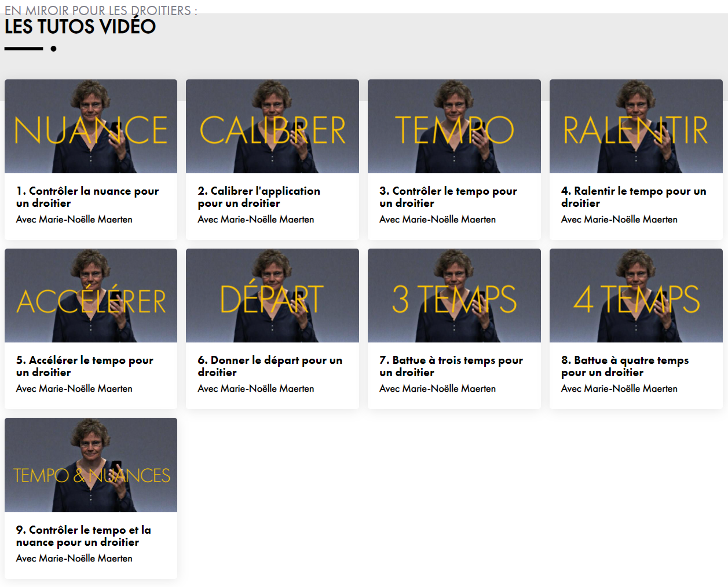Go to "8. Battue à quatre temps" title
This screenshot has height=587, width=728.
coord(625,366)
